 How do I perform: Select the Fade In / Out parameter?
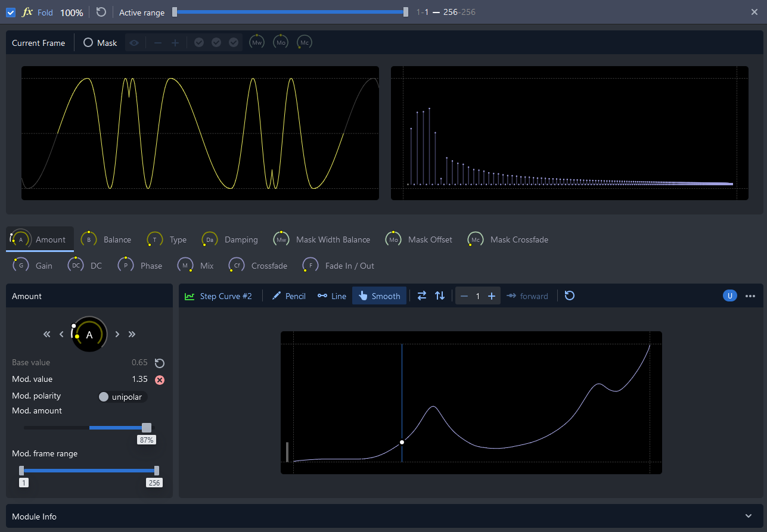click(339, 266)
